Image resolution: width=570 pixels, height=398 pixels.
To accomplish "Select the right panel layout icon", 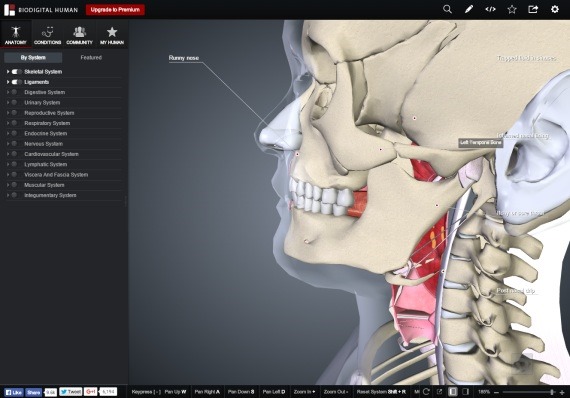I will (x=465, y=392).
